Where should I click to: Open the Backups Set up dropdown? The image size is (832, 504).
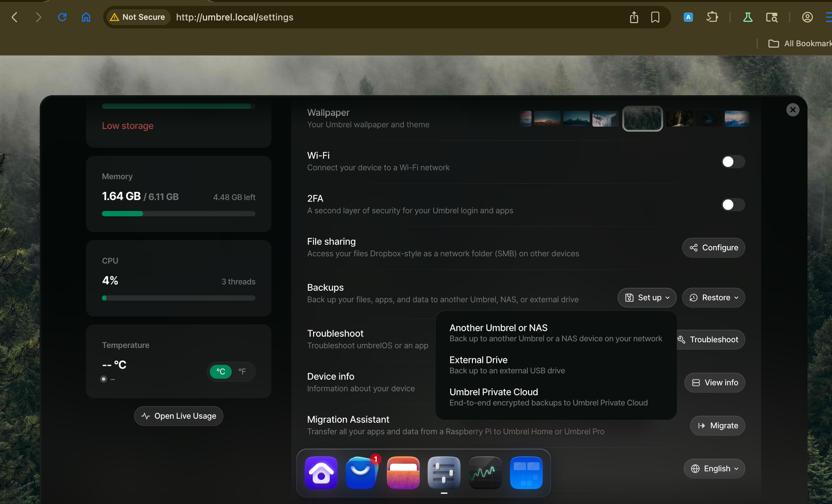pos(647,298)
